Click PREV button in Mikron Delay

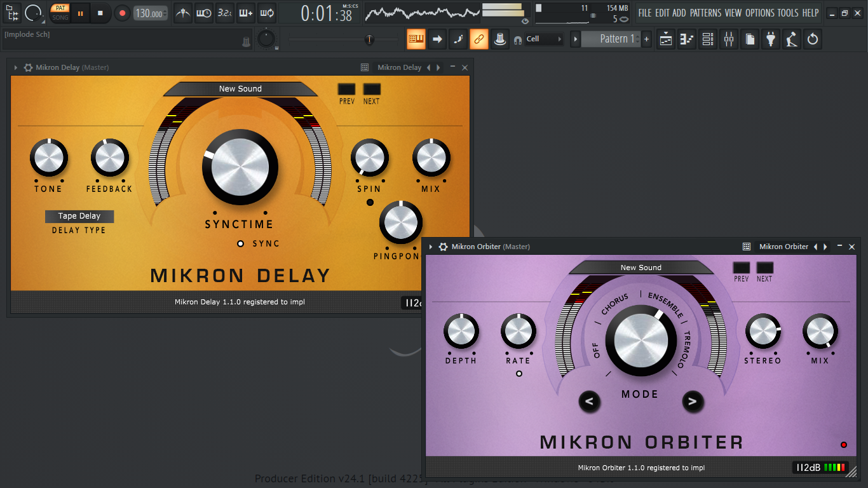click(x=347, y=90)
